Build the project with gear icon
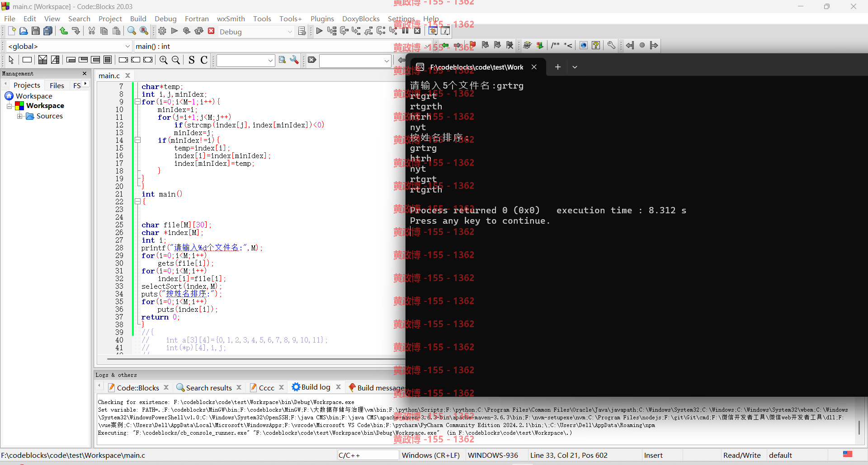The height and width of the screenshot is (465, 868). pos(162,31)
